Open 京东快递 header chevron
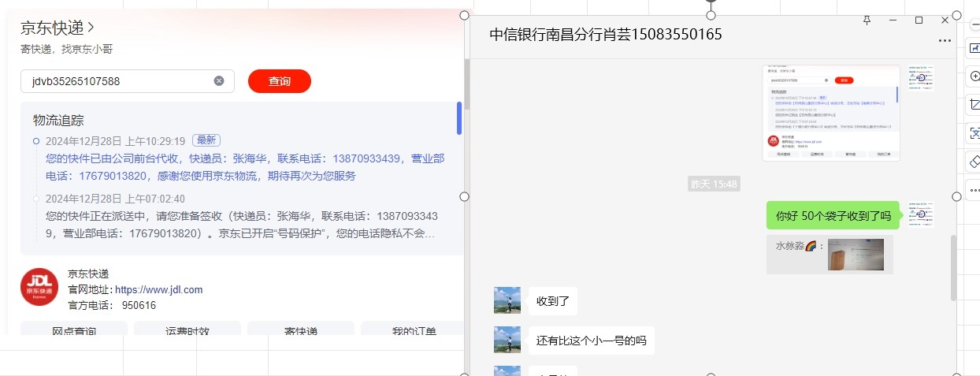The height and width of the screenshot is (376, 980). click(91, 28)
